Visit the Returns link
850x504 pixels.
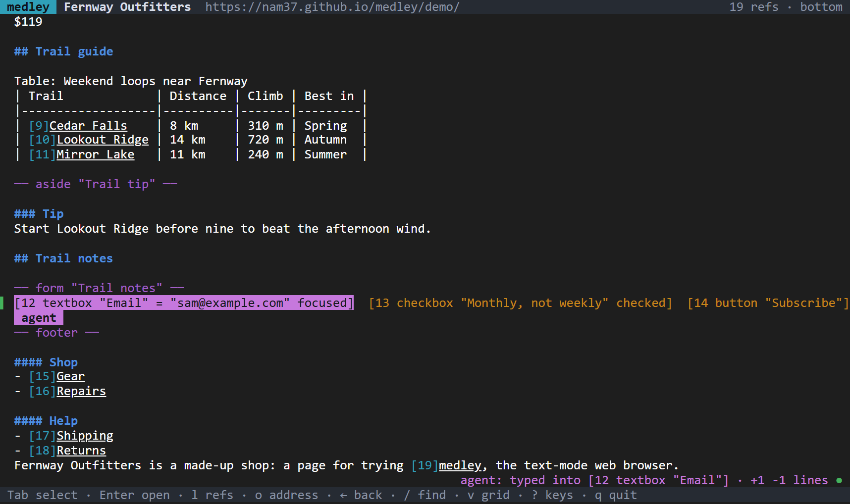click(x=81, y=451)
